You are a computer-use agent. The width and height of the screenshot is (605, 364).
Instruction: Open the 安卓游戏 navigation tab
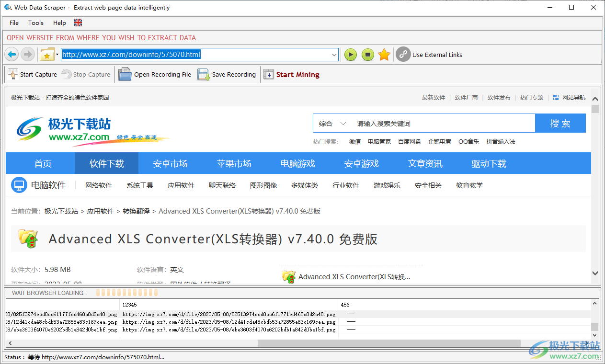[x=361, y=163]
